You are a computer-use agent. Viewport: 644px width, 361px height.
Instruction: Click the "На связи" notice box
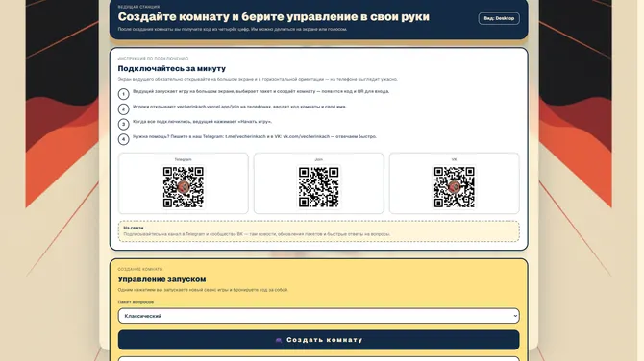(x=319, y=231)
